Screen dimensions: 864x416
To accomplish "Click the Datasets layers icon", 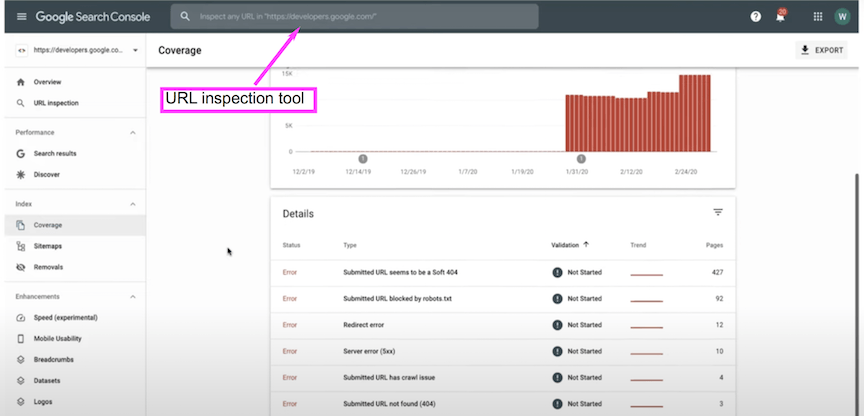I will tap(21, 381).
